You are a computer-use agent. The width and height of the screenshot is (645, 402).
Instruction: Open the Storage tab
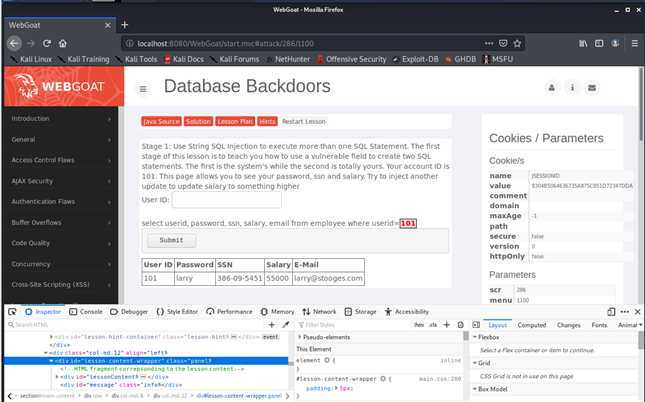[x=360, y=312]
